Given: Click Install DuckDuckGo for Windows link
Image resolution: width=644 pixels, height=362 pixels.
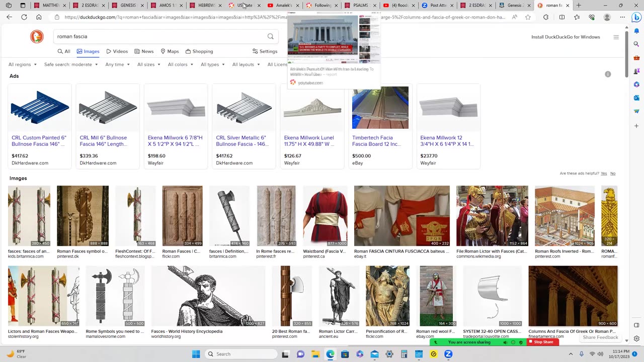Looking at the screenshot, I should click(566, 37).
